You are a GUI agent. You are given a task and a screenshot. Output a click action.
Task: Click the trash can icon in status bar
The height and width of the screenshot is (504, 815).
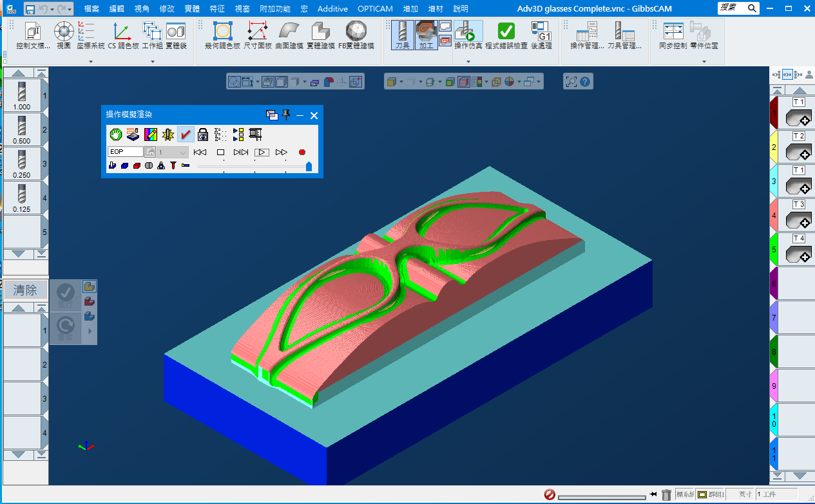(667, 494)
